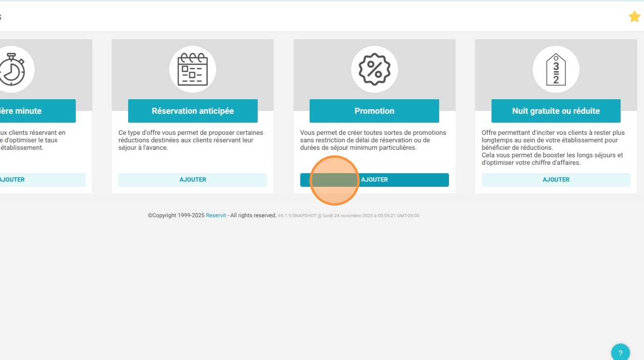The image size is (644, 360).
Task: Click the Promotion description starting 'Vous permet de créer'
Action: point(373,140)
